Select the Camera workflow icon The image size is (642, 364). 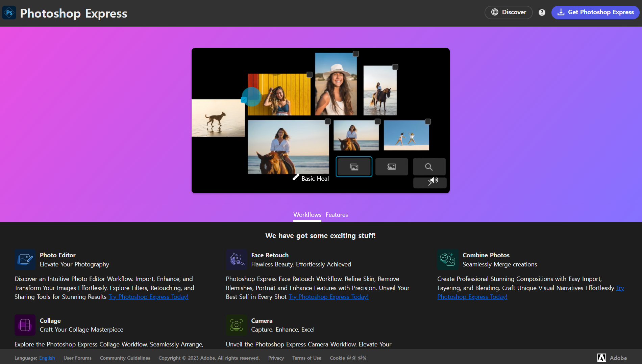pyautogui.click(x=237, y=325)
